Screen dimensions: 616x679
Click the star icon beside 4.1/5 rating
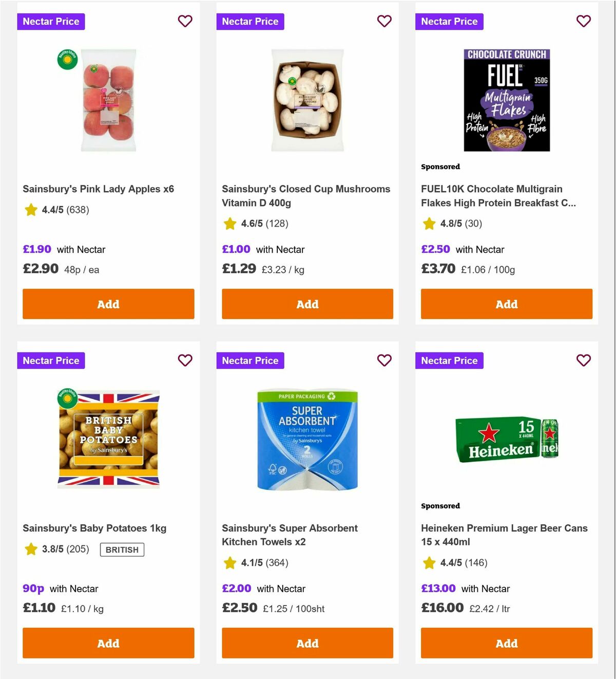tap(229, 563)
